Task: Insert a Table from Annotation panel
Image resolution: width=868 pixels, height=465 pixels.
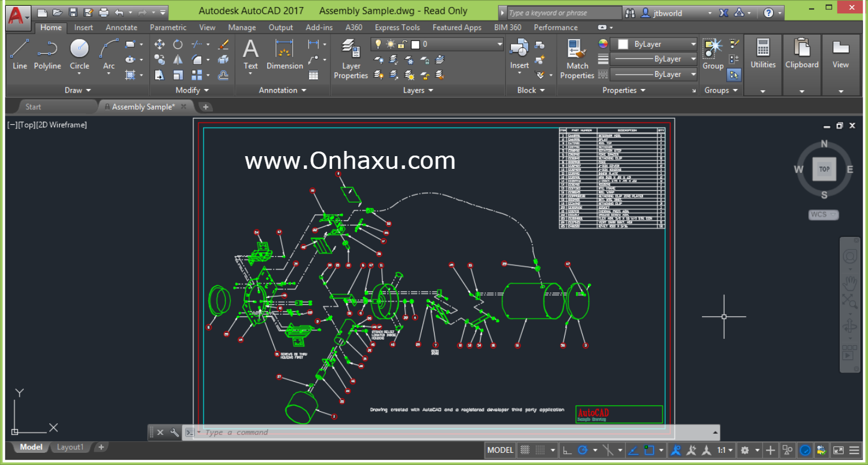Action: (314, 75)
